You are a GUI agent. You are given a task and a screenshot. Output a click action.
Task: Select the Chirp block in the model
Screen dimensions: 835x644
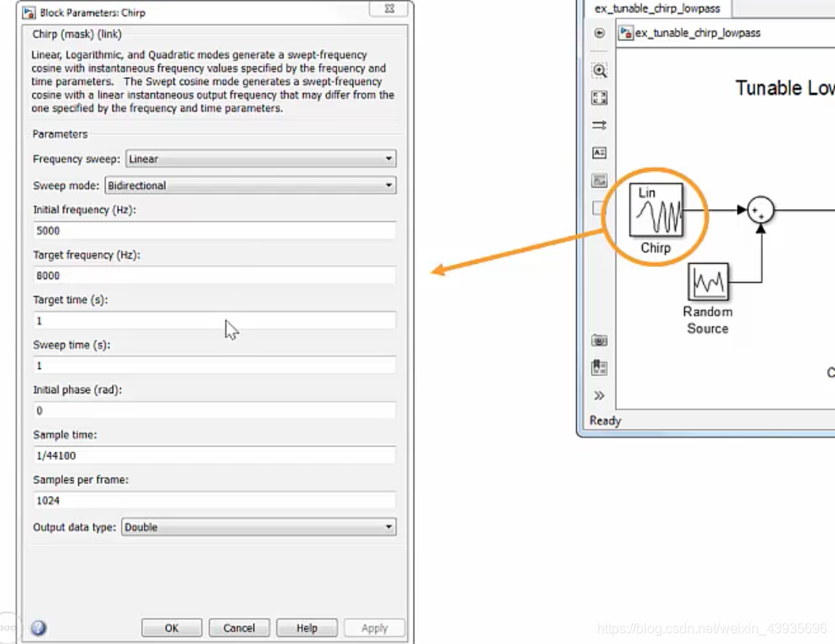656,210
